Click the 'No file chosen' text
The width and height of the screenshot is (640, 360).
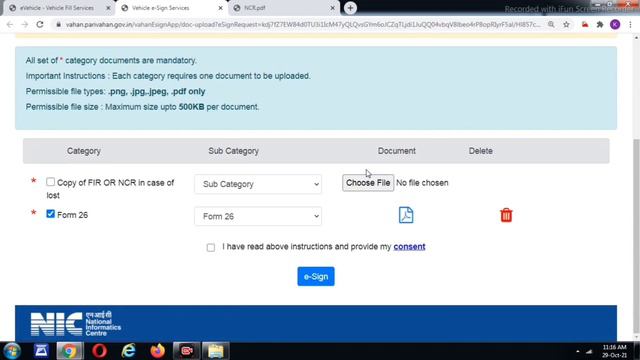pyautogui.click(x=422, y=183)
